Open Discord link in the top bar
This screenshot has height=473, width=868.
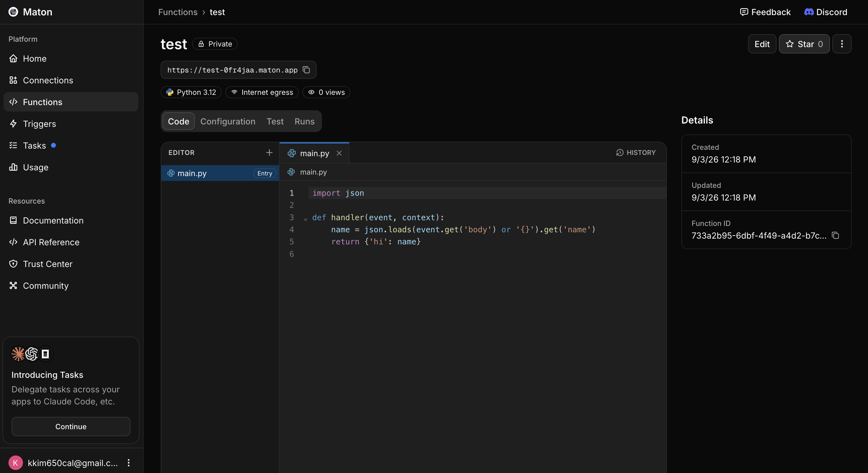tap(825, 12)
